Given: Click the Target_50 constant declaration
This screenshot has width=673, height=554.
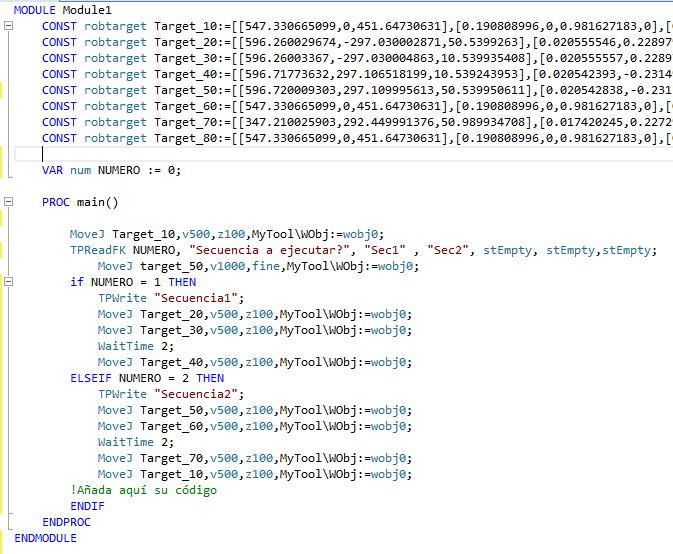Looking at the screenshot, I should [357, 90].
